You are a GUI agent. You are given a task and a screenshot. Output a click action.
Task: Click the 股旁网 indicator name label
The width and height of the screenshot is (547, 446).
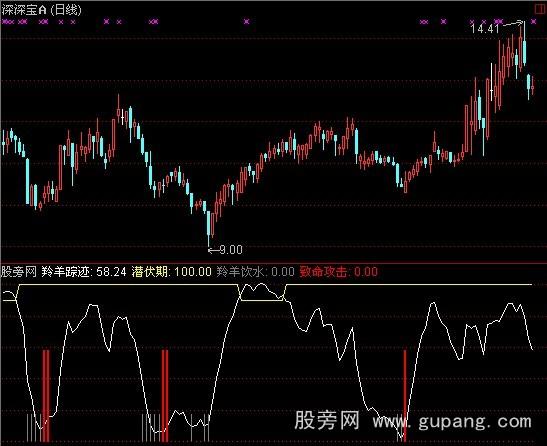(x=19, y=272)
